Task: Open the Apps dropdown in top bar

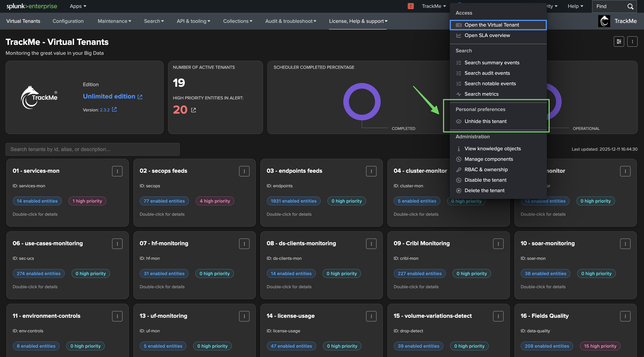Action: pos(78,6)
